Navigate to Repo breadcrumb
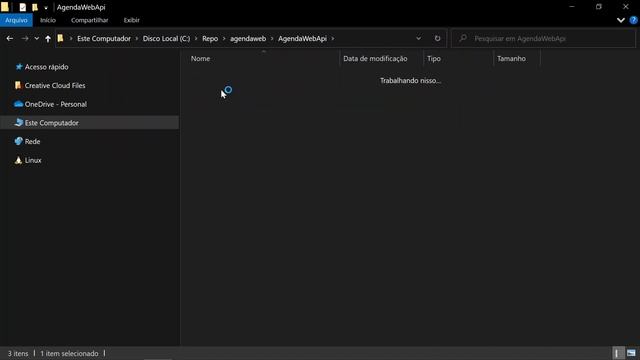Screen dimensions: 640x360 click(210, 38)
